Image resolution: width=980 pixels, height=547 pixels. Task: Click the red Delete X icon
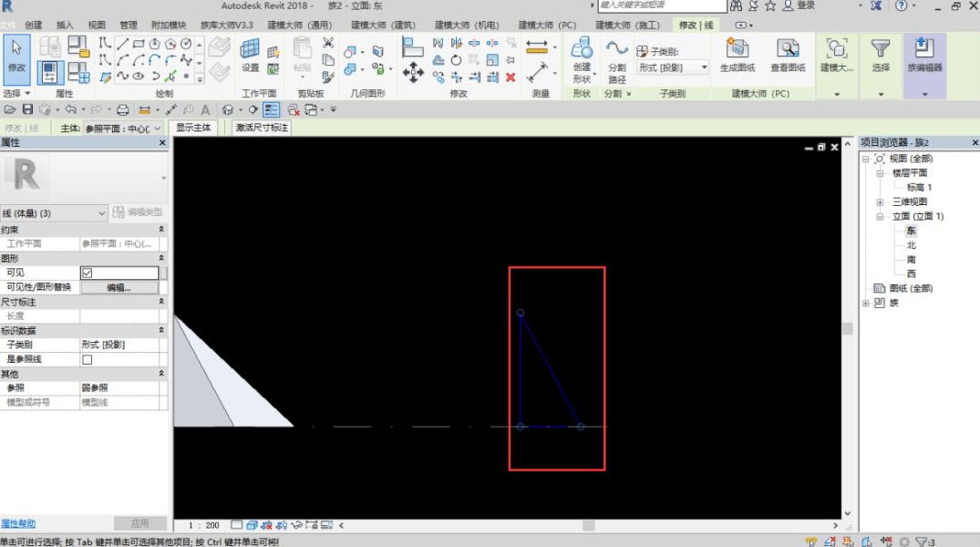pyautogui.click(x=511, y=77)
